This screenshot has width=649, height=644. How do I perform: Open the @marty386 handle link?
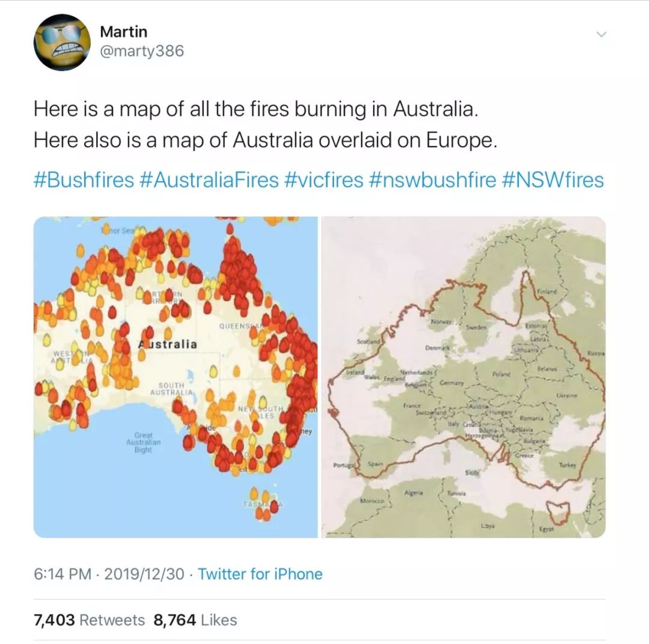(142, 52)
